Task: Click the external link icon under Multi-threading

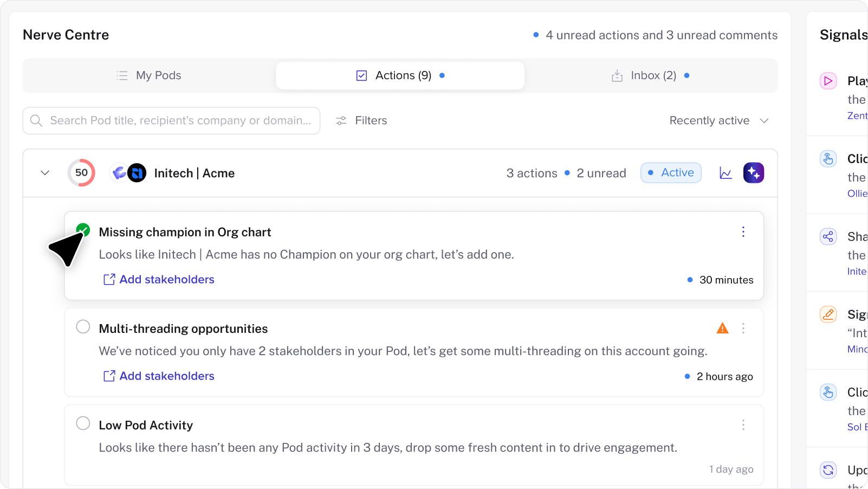Action: pyautogui.click(x=109, y=376)
